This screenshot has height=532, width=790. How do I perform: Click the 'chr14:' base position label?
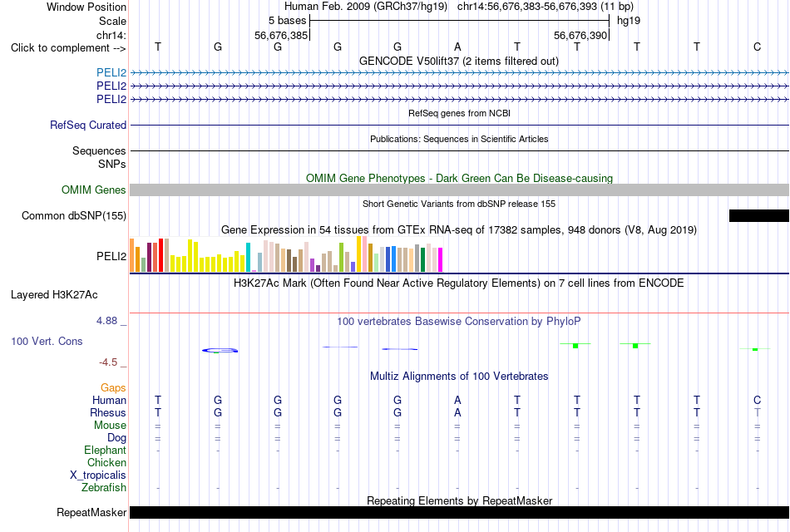click(x=111, y=35)
